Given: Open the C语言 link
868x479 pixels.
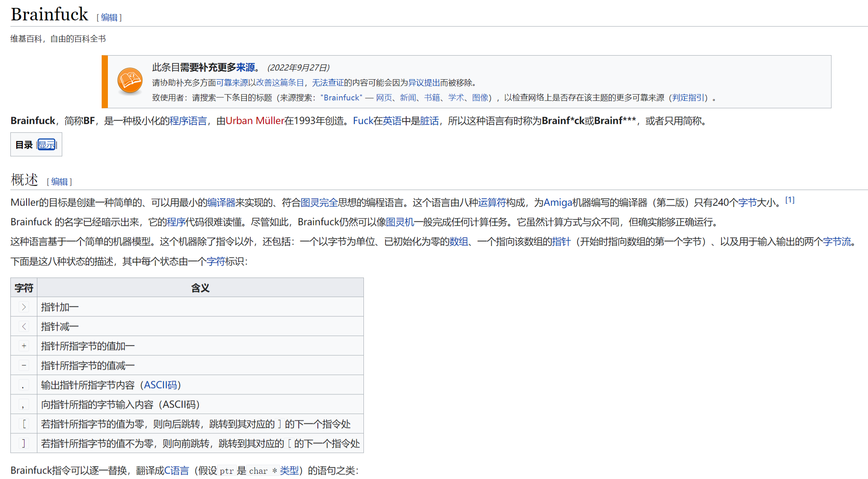Looking at the screenshot, I should (x=177, y=470).
